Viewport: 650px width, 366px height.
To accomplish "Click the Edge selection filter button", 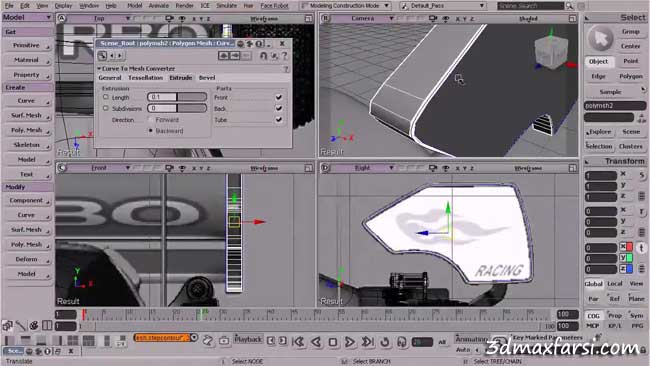I will 598,76.
